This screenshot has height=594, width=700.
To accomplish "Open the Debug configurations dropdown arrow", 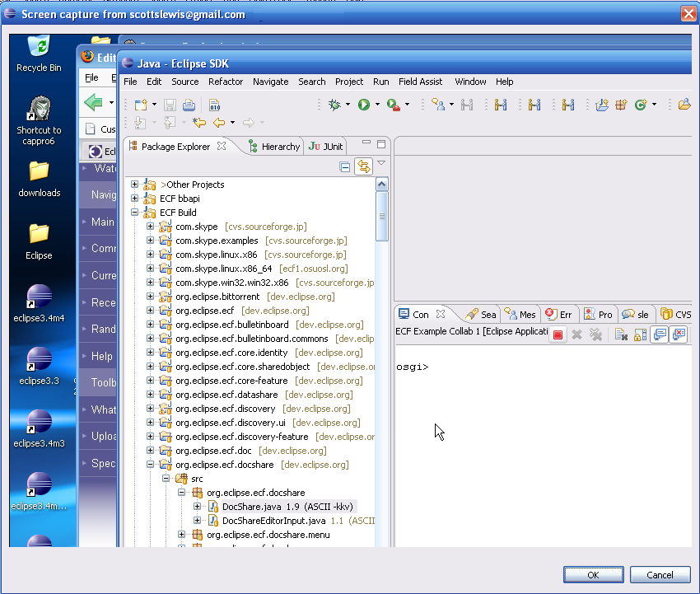I will point(348,105).
